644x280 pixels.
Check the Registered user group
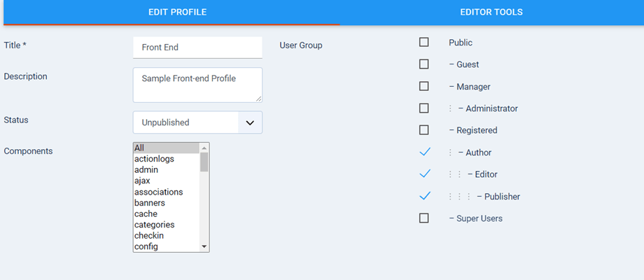424,130
